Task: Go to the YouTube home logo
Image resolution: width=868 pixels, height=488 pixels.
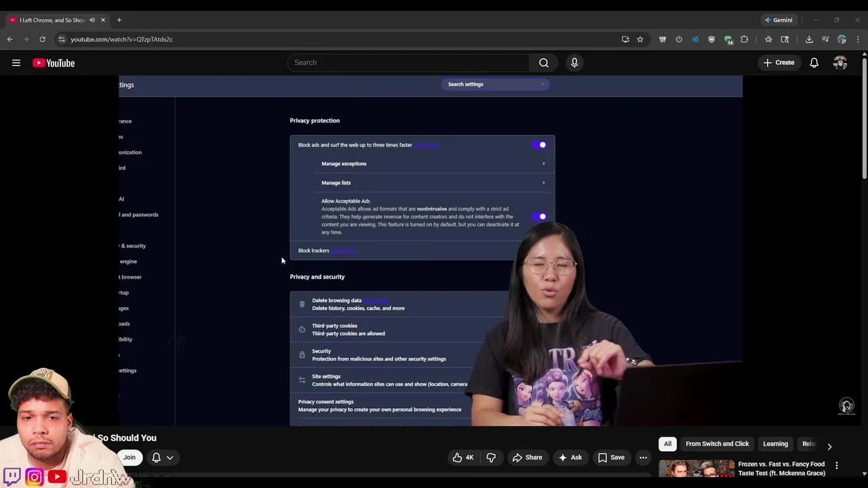Action: coord(54,63)
